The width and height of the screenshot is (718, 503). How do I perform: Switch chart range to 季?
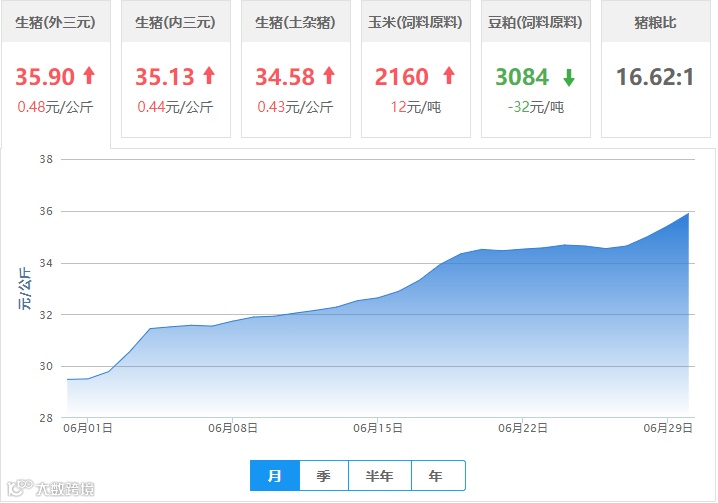click(x=324, y=476)
